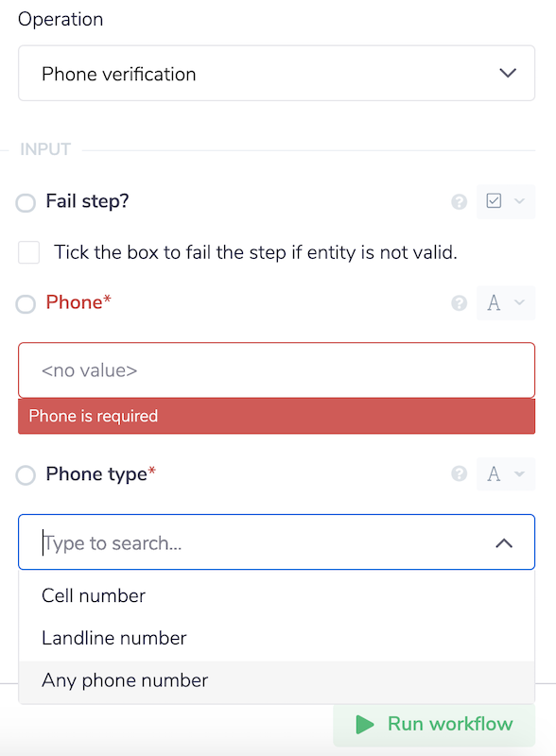The height and width of the screenshot is (756, 556).
Task: Select the Fail step? radio button
Action: (x=26, y=201)
